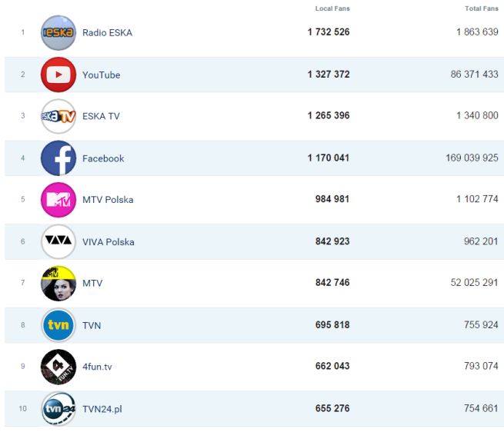Viewport: 504px width, 432px height.
Task: Open the 4fun.tv text link
Action: pos(97,367)
